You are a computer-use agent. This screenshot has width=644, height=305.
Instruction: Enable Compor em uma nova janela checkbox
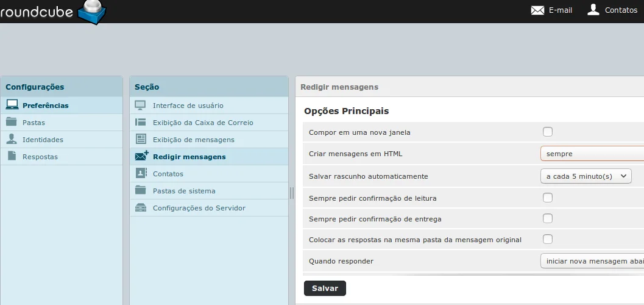pos(548,132)
